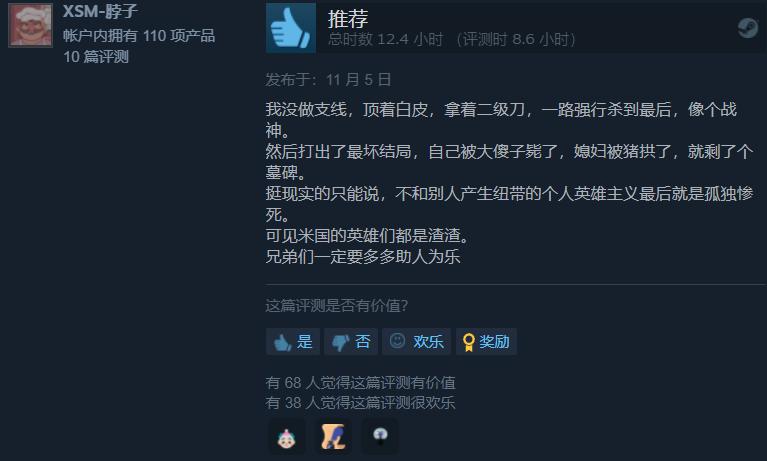Open the XSM-脖子 username profile link
The image size is (767, 461).
[x=100, y=11]
